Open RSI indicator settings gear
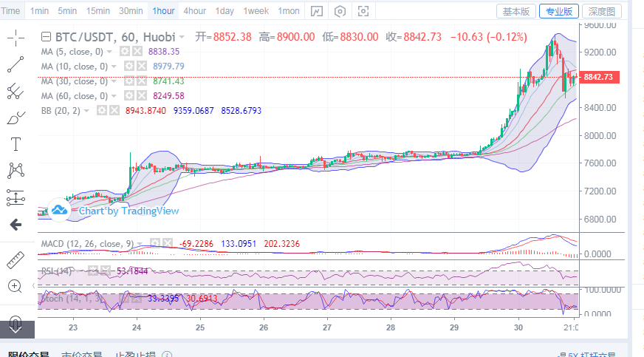This screenshot has width=644, height=357. coord(93,271)
